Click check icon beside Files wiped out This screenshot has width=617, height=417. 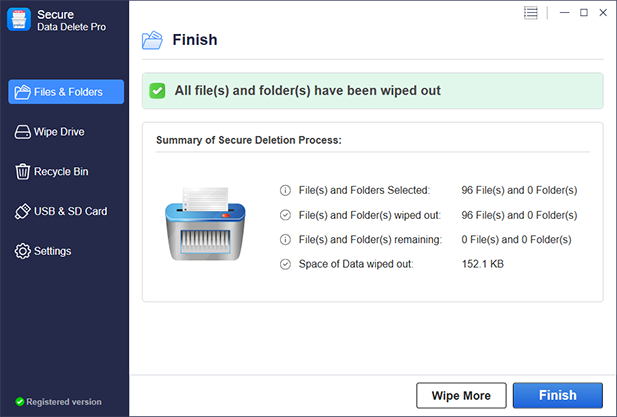pyautogui.click(x=285, y=215)
